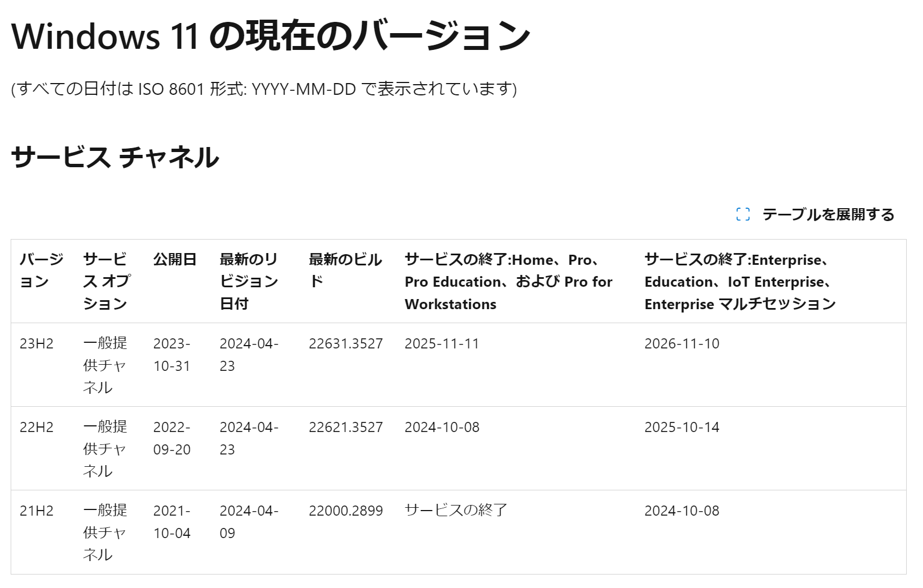Click the 最新のビルド column header
The image size is (923, 588).
[345, 270]
